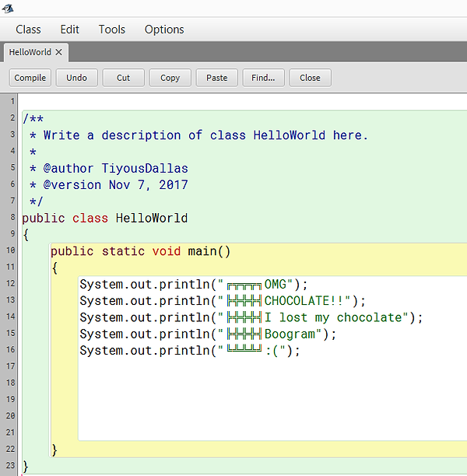Click line number 12 in the gutter

click(x=10, y=283)
